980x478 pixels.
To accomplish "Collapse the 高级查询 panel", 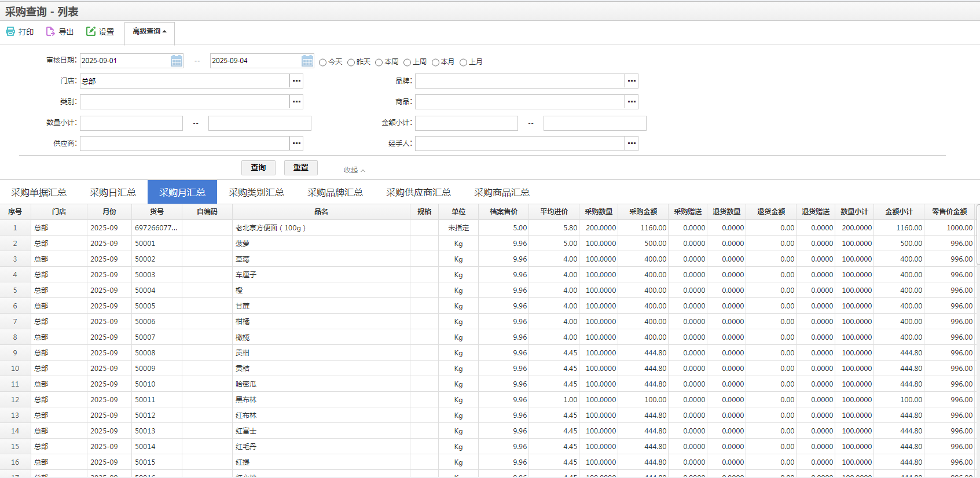I will point(149,31).
